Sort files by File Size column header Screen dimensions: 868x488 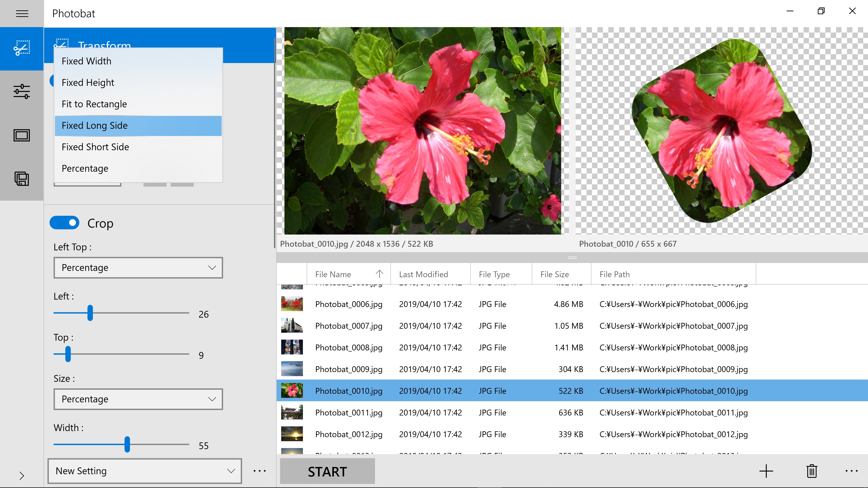555,274
